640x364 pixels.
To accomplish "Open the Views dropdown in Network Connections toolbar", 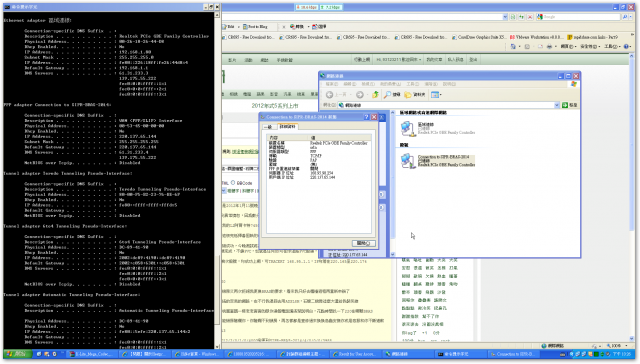I will tap(436, 95).
